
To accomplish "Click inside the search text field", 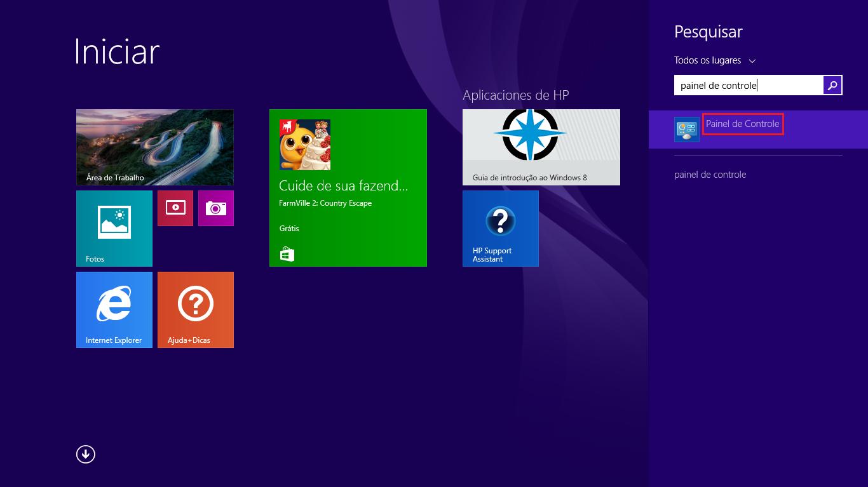I will click(748, 85).
